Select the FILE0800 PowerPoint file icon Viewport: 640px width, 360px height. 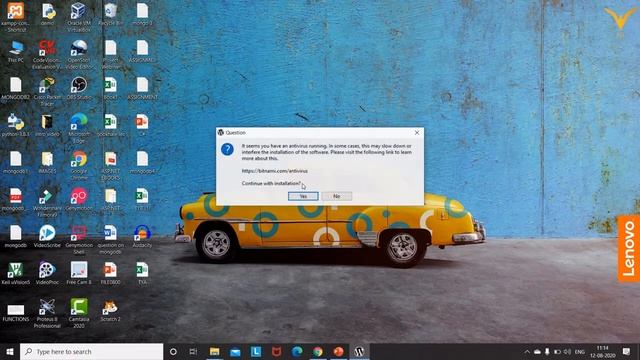(x=111, y=273)
